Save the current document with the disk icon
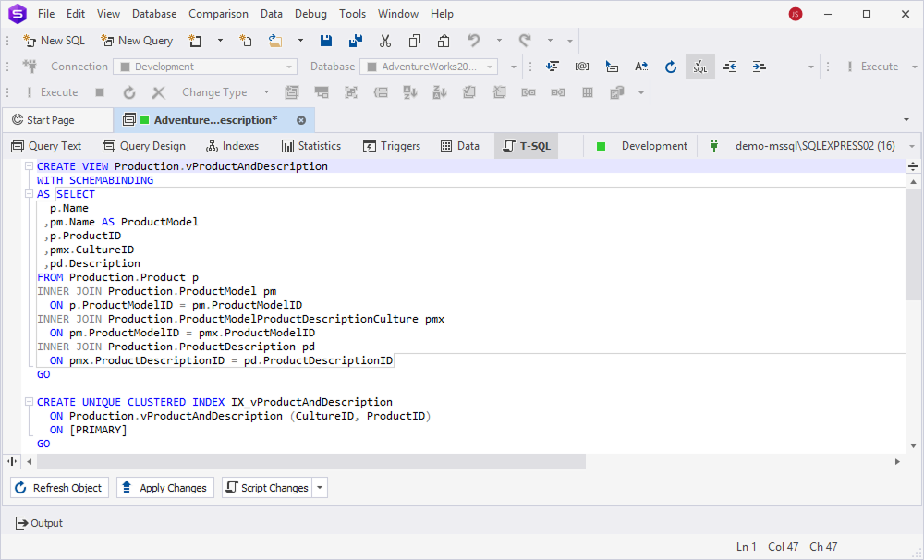The width and height of the screenshot is (924, 560). pos(326,41)
